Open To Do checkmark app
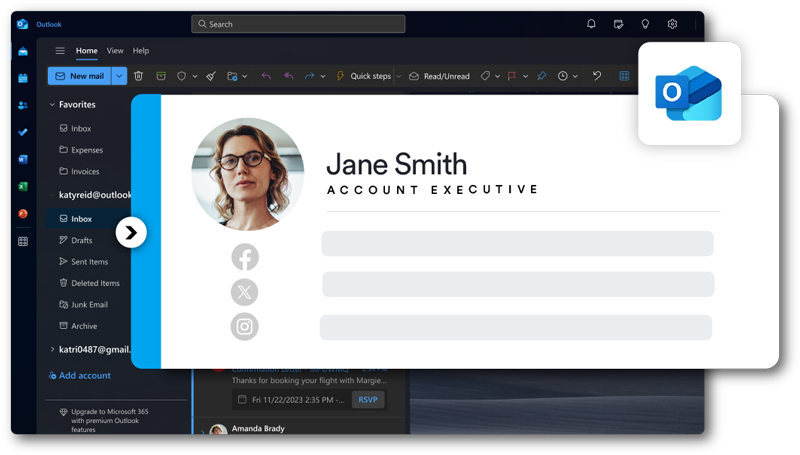 tap(23, 132)
